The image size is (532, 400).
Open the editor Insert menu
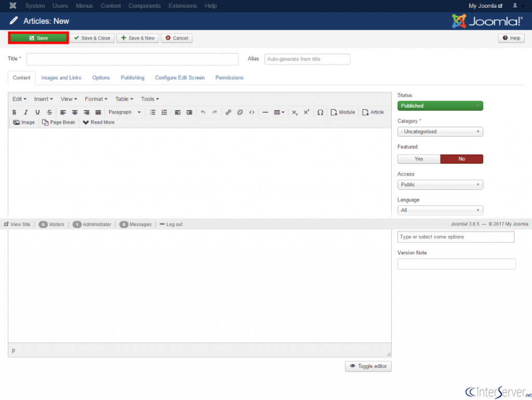tap(43, 99)
